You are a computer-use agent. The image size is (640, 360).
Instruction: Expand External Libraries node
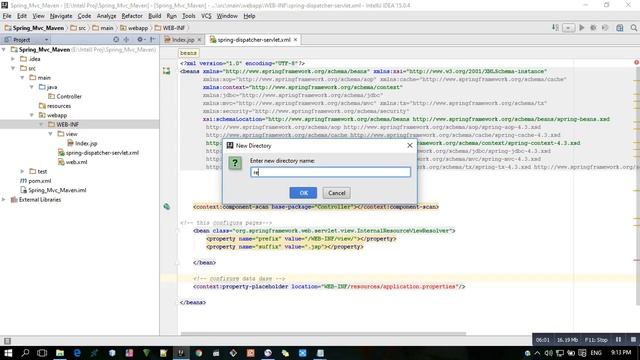(4, 200)
